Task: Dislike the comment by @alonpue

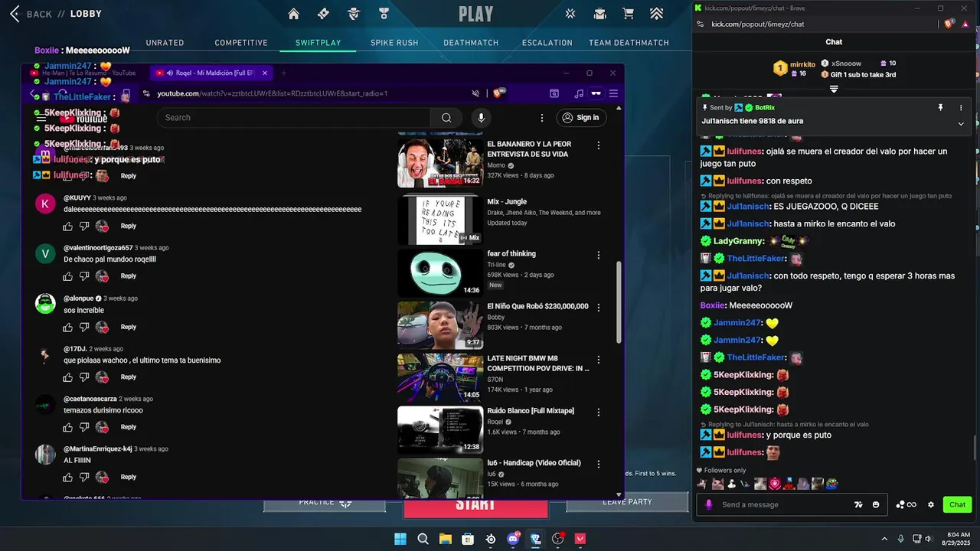Action: pos(84,327)
